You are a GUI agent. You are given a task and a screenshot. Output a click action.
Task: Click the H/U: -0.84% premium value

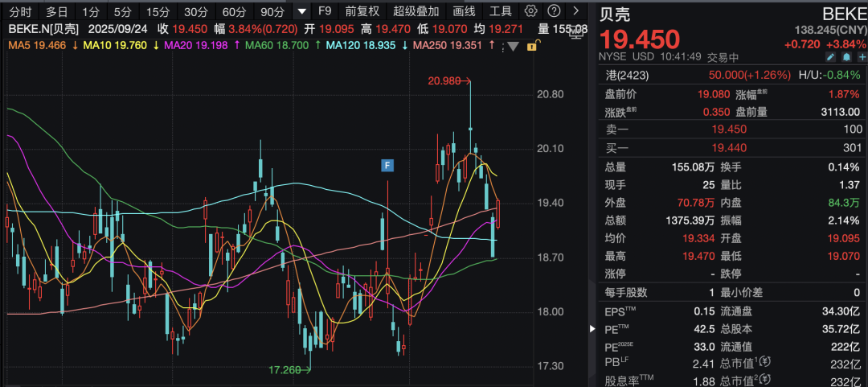pyautogui.click(x=829, y=75)
